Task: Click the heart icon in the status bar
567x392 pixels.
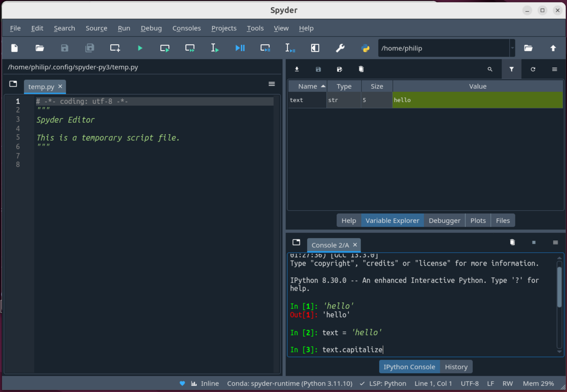Action: [182, 383]
